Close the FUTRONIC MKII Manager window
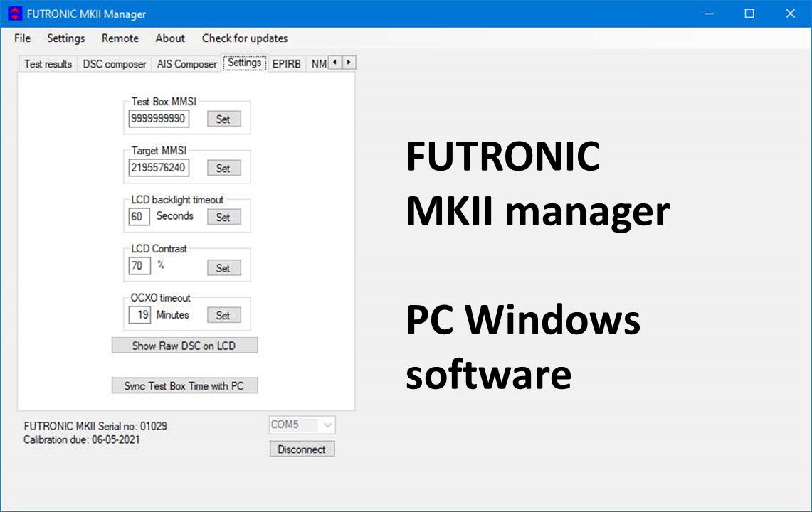Screen dimensions: 812x512 click(790, 14)
